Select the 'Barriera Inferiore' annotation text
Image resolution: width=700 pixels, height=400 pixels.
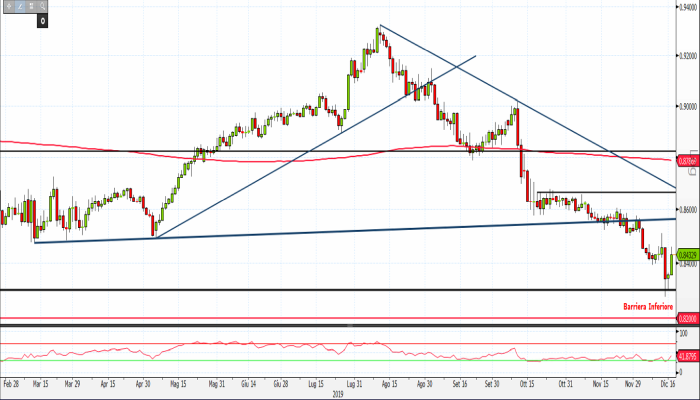click(x=648, y=307)
